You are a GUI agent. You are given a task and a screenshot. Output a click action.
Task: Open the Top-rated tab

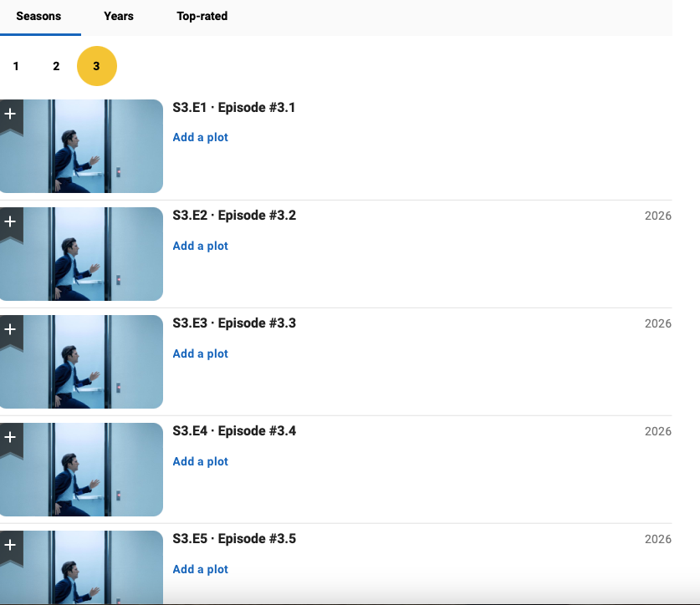tap(202, 17)
